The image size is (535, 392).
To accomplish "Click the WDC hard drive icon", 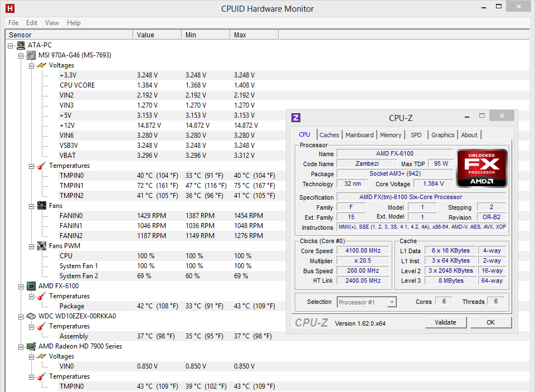I will click(31, 316).
